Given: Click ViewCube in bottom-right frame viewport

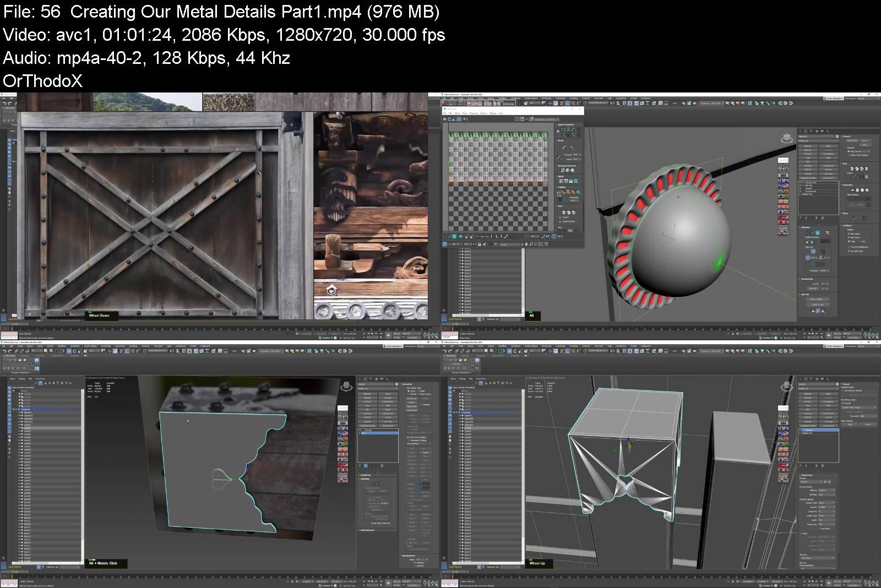Looking at the screenshot, I should pos(786,386).
